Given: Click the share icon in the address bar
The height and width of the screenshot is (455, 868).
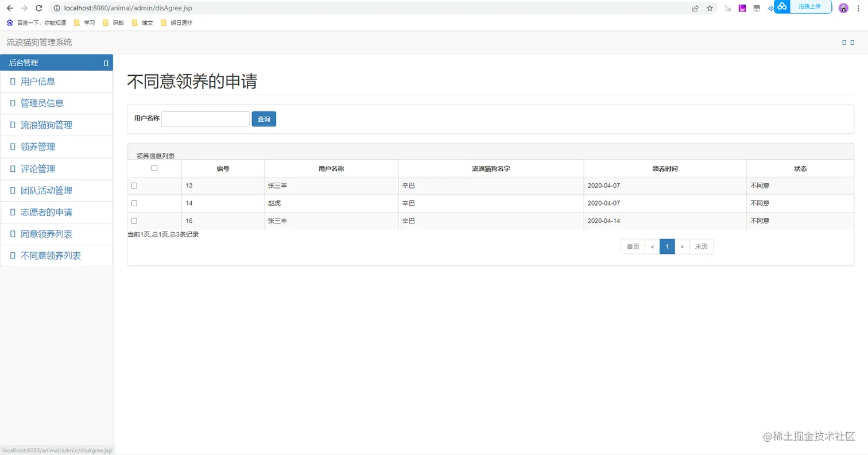Looking at the screenshot, I should [x=695, y=8].
